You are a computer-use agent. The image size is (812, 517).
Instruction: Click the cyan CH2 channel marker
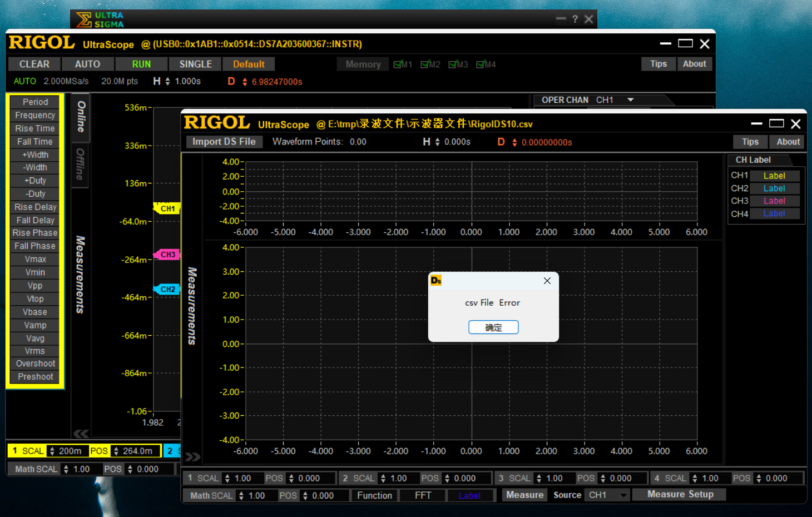167,289
